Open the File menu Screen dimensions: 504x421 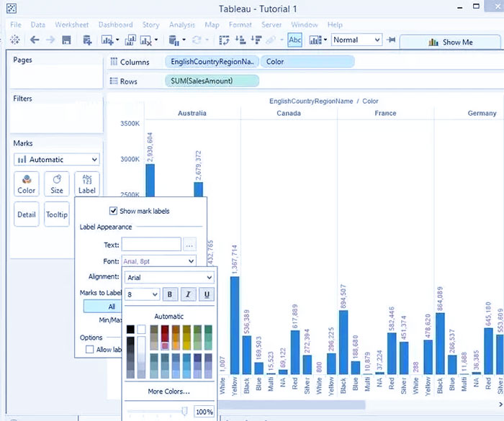click(x=16, y=24)
